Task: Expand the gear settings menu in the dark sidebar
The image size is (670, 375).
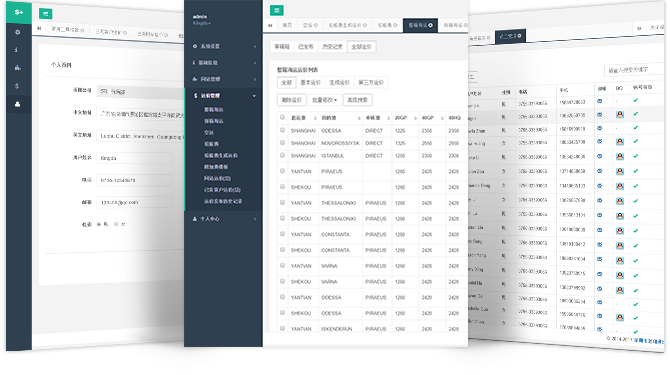Action: click(223, 46)
